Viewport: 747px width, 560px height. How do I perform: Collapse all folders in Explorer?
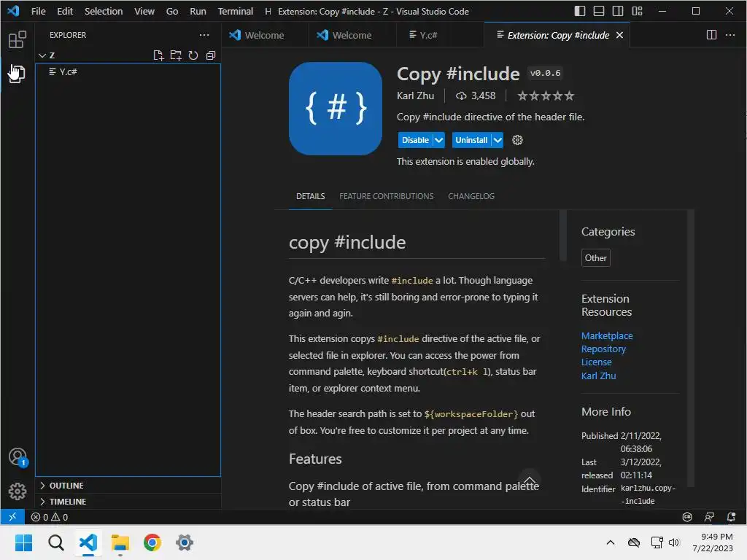pos(211,55)
